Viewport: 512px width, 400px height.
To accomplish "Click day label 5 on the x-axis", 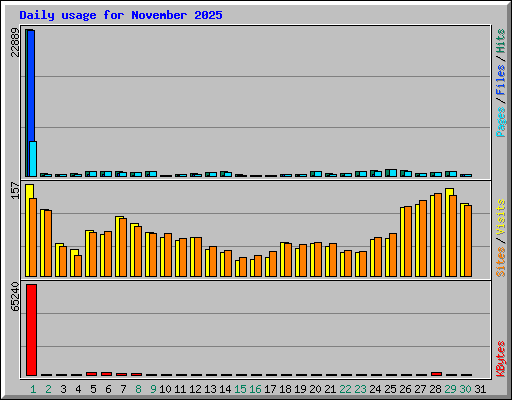I will pos(93,389).
